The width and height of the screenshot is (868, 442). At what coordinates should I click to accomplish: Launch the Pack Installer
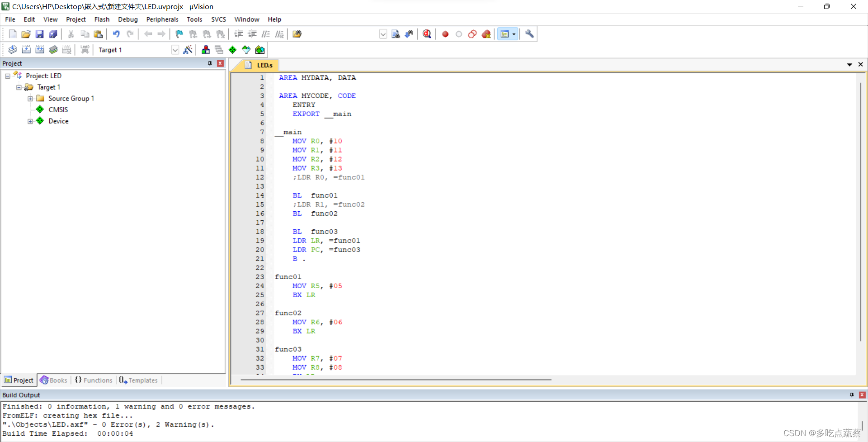click(x=260, y=50)
